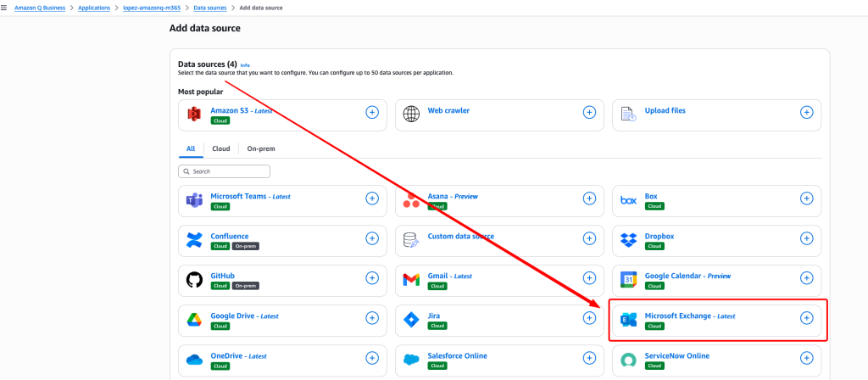The image size is (868, 380).
Task: Click the data sources Search field
Action: point(225,171)
